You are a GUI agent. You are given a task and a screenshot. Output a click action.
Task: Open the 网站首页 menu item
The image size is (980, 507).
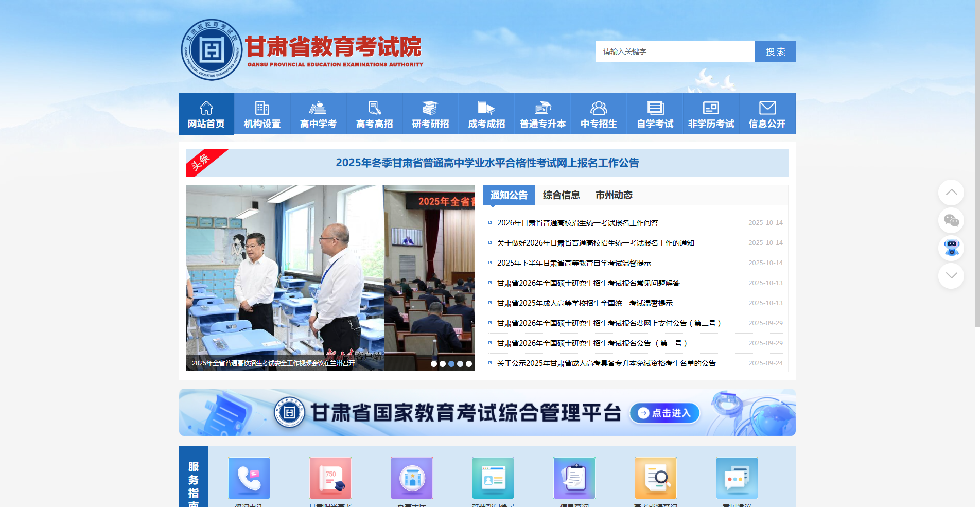[x=206, y=113]
